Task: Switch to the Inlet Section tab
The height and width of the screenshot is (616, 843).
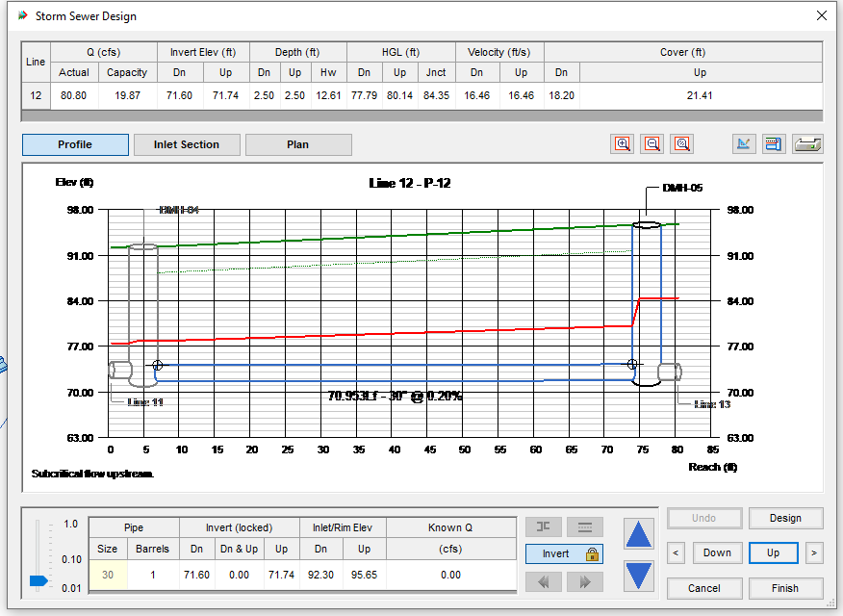Action: (x=188, y=144)
